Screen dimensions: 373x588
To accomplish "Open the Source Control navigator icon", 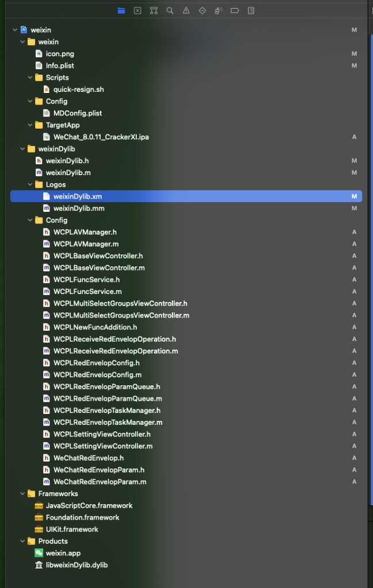I will (137, 10).
